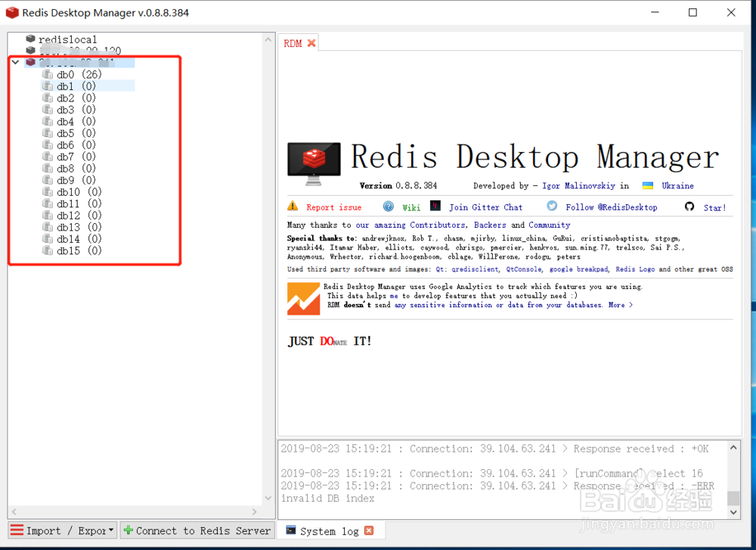Select the RDM tab
This screenshot has height=550, width=756.
pyautogui.click(x=293, y=43)
